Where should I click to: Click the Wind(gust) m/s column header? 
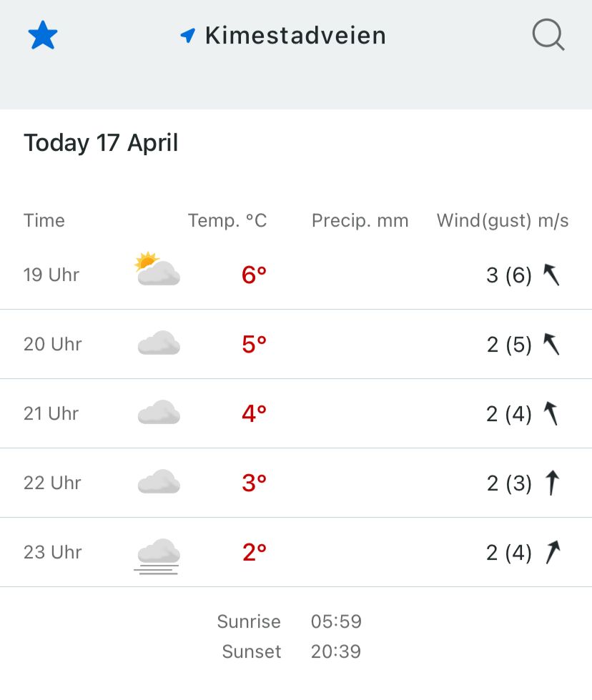[503, 220]
